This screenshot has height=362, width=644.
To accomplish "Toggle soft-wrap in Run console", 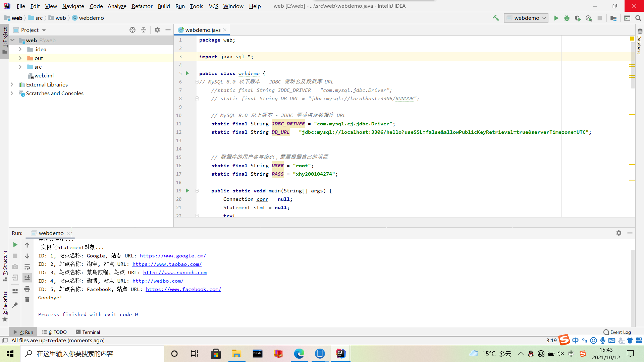I will (27, 267).
